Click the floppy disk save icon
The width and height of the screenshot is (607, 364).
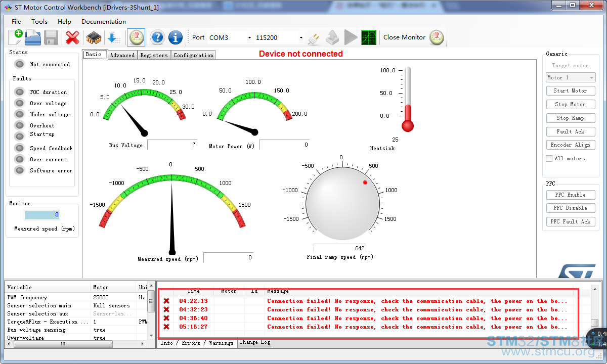coord(51,37)
